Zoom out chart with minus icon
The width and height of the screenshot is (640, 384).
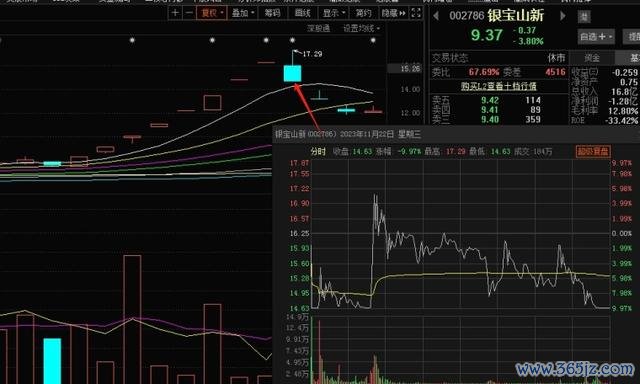click(189, 13)
